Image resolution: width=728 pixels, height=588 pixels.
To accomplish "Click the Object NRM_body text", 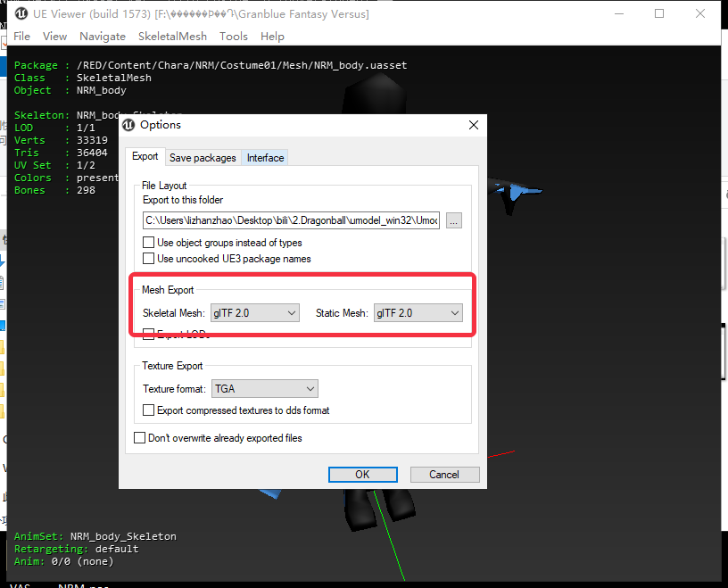I will [101, 90].
